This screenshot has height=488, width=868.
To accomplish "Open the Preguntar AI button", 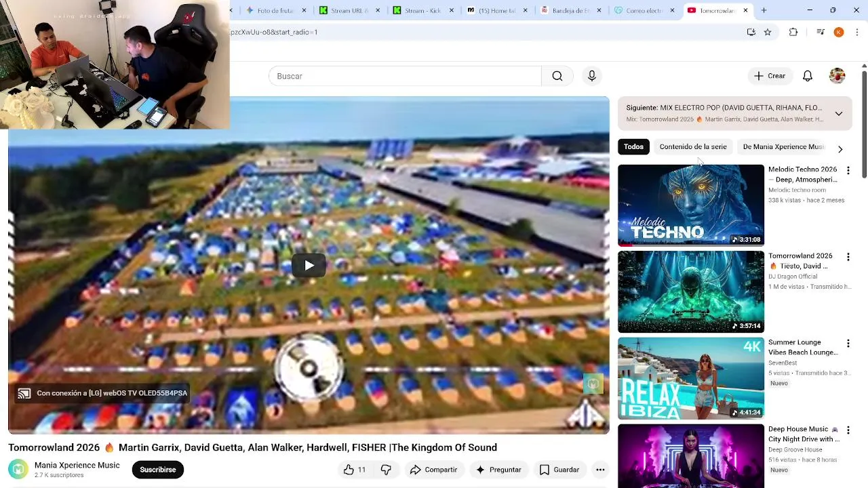I will pos(498,470).
